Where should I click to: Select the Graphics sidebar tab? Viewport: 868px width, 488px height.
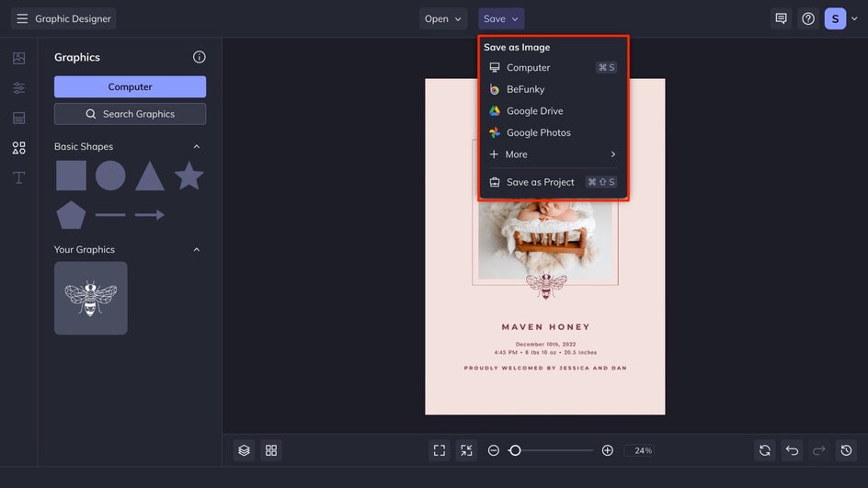(x=18, y=148)
